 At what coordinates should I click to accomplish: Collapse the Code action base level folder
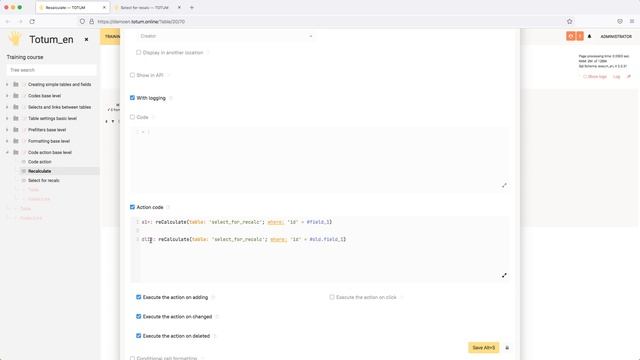[x=7, y=152]
